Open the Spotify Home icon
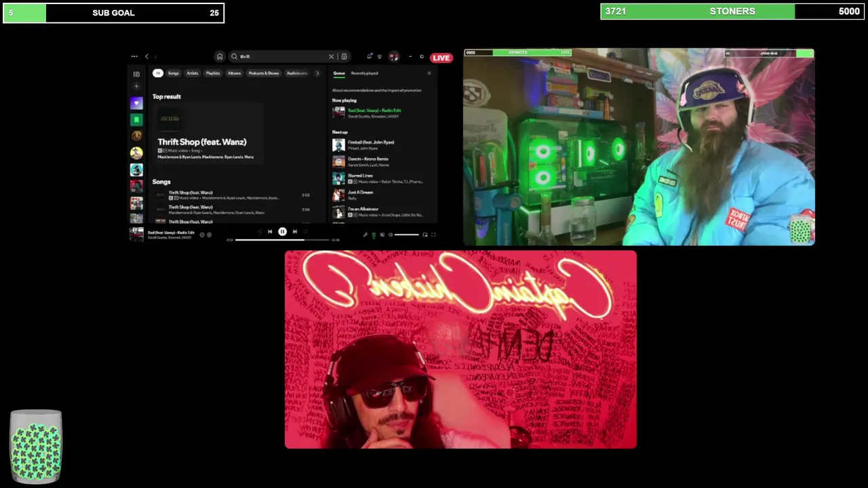The width and height of the screenshot is (868, 488). point(219,56)
